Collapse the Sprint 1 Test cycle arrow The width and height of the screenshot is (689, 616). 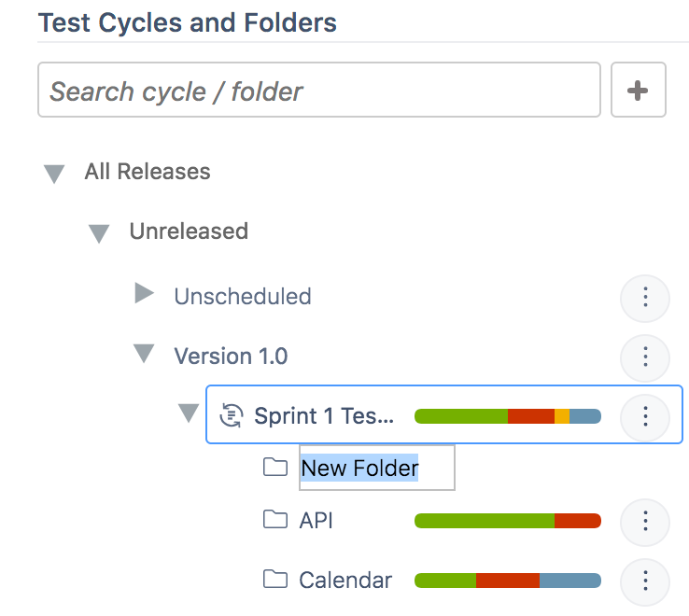(189, 413)
